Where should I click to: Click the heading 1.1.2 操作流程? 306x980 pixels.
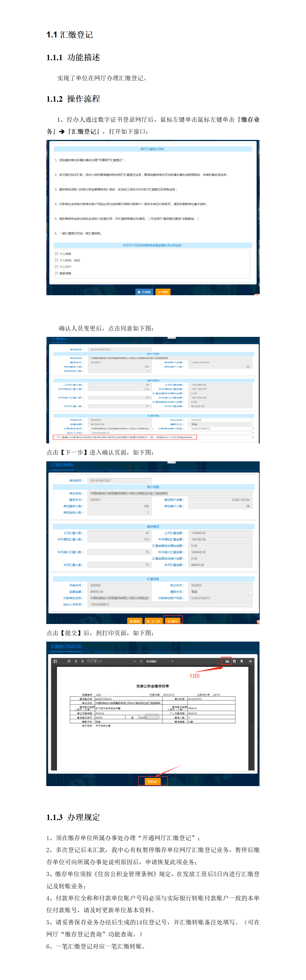point(73,99)
